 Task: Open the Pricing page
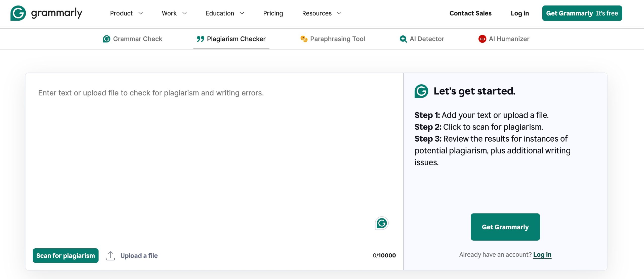point(273,13)
